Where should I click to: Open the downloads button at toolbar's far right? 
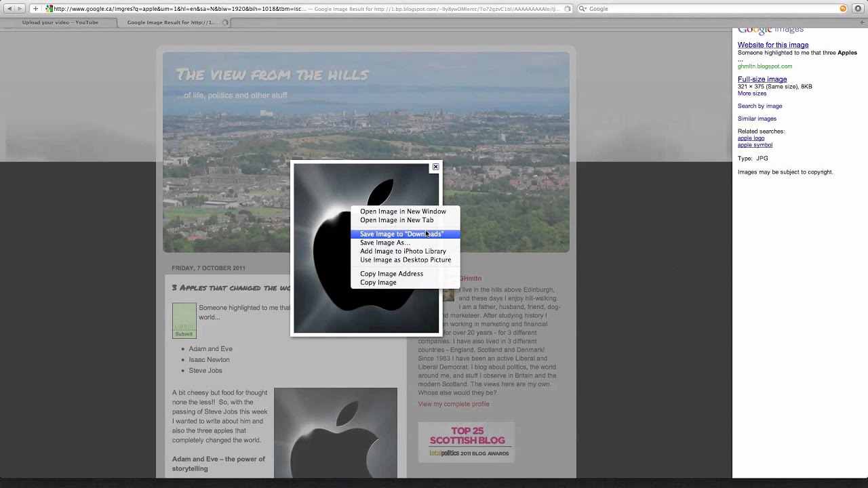pyautogui.click(x=858, y=9)
